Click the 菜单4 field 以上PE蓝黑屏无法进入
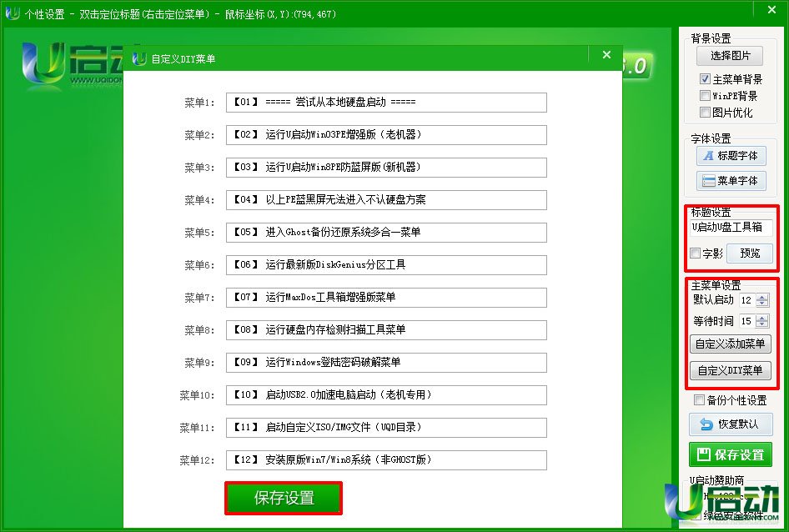Image resolution: width=789 pixels, height=532 pixels. (386, 200)
